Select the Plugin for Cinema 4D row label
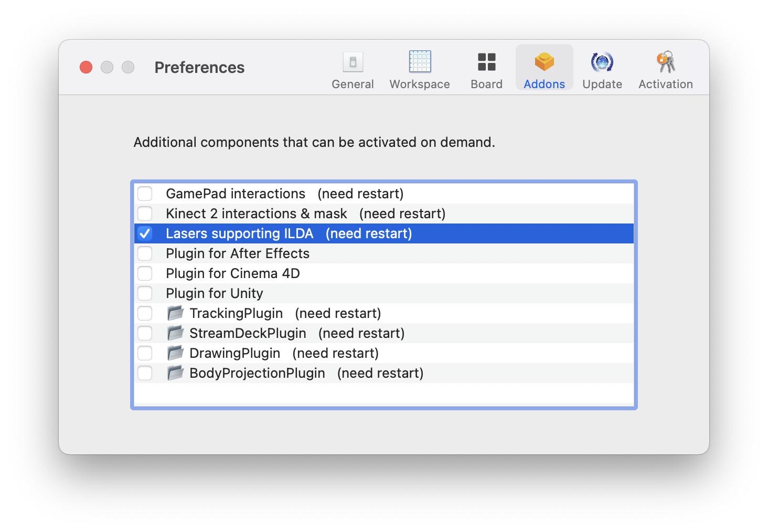 [232, 273]
